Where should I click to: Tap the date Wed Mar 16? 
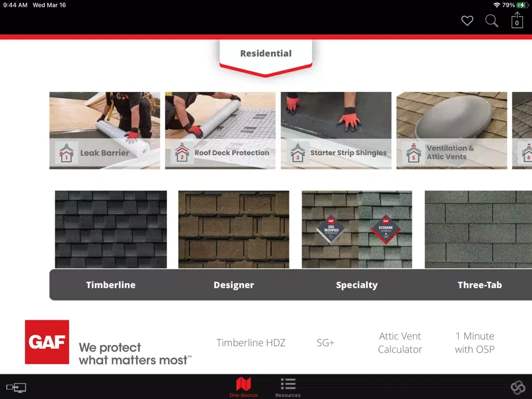tap(49, 5)
